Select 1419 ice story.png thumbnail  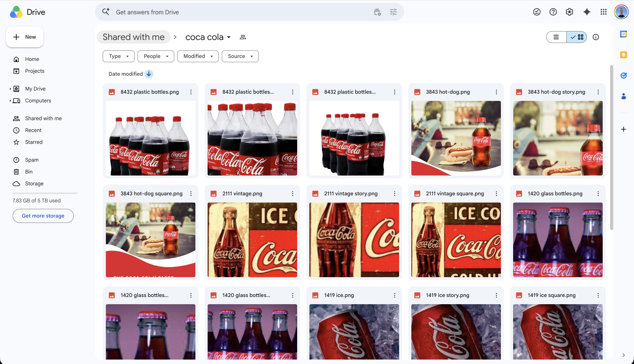[456, 332]
